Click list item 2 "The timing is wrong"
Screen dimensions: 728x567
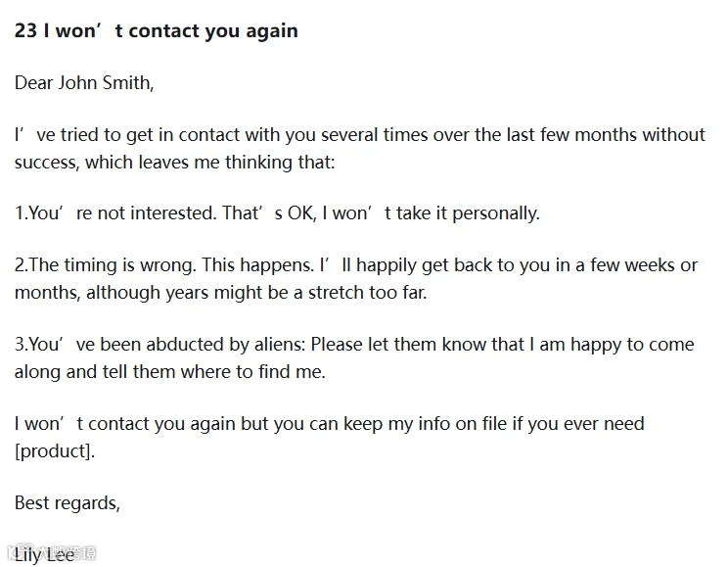pos(355,278)
